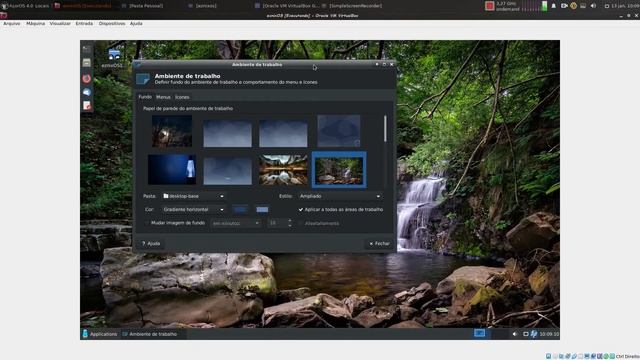The image size is (640, 360).
Task: Switch to the Menus tab
Action: 163,97
